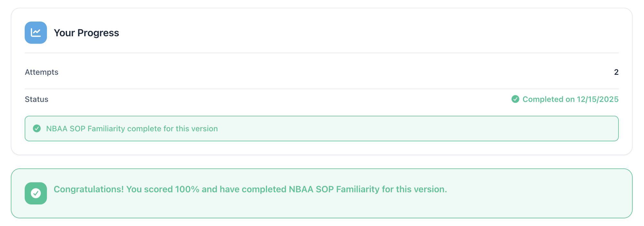Click "You scored" in the congratulations message

tap(149, 189)
